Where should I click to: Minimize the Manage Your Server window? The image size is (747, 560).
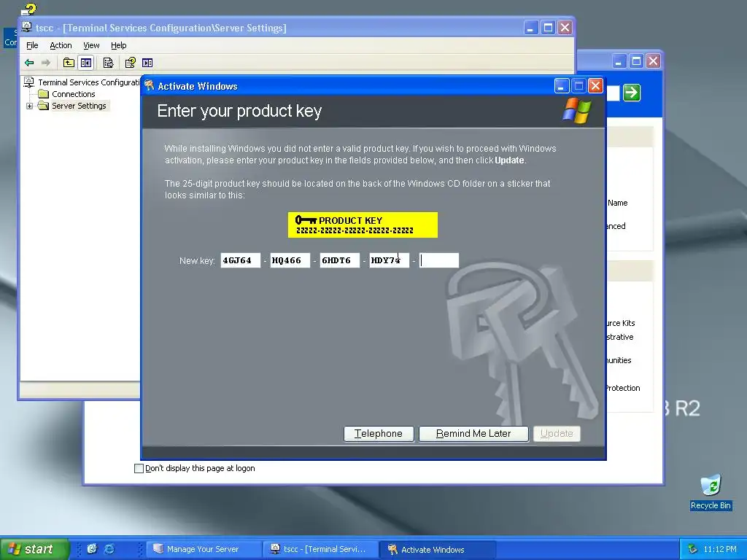click(619, 61)
